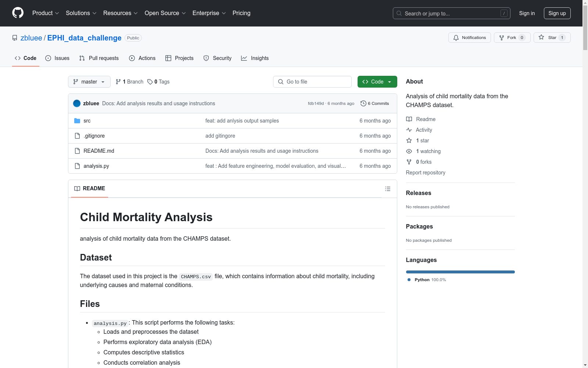Screen dimensions: 588x368
Task: Star this repository
Action: 552,38
